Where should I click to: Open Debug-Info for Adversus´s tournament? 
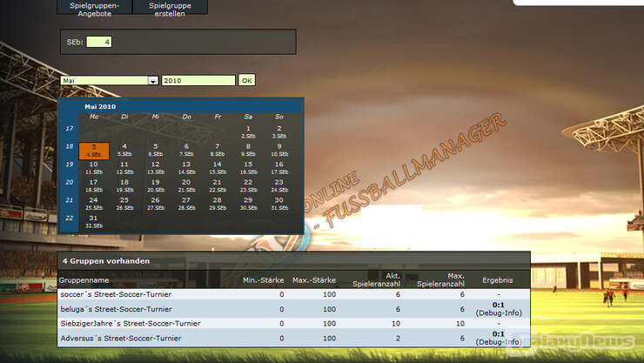499,342
